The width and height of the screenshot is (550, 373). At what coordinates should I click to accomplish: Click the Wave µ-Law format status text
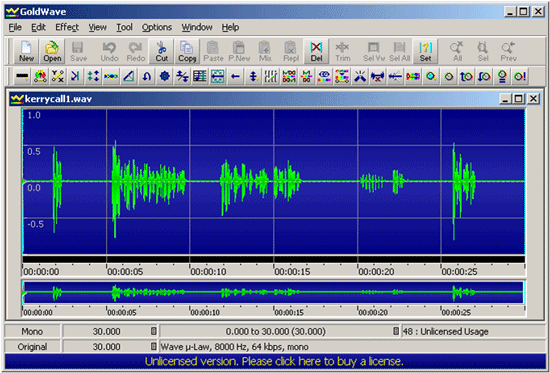[x=234, y=347]
